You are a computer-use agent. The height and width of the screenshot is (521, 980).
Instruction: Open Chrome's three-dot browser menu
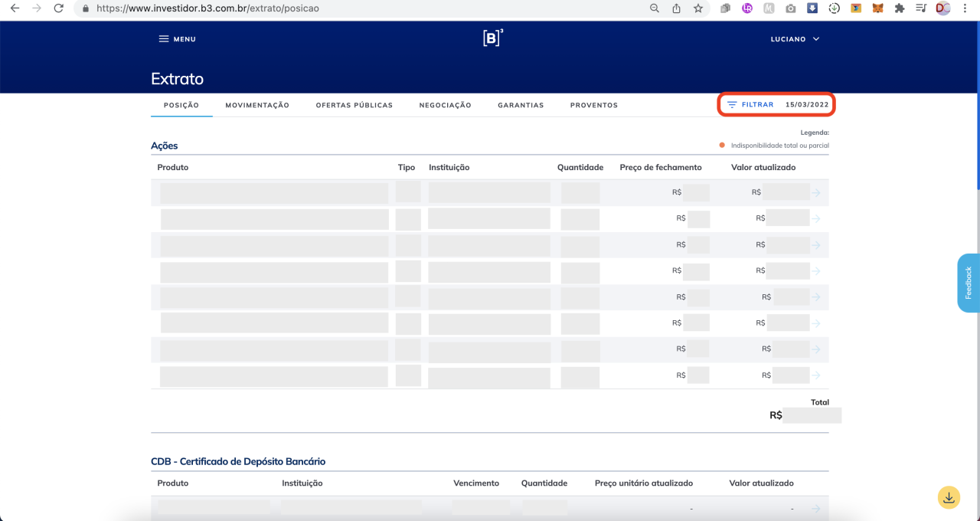pyautogui.click(x=965, y=8)
